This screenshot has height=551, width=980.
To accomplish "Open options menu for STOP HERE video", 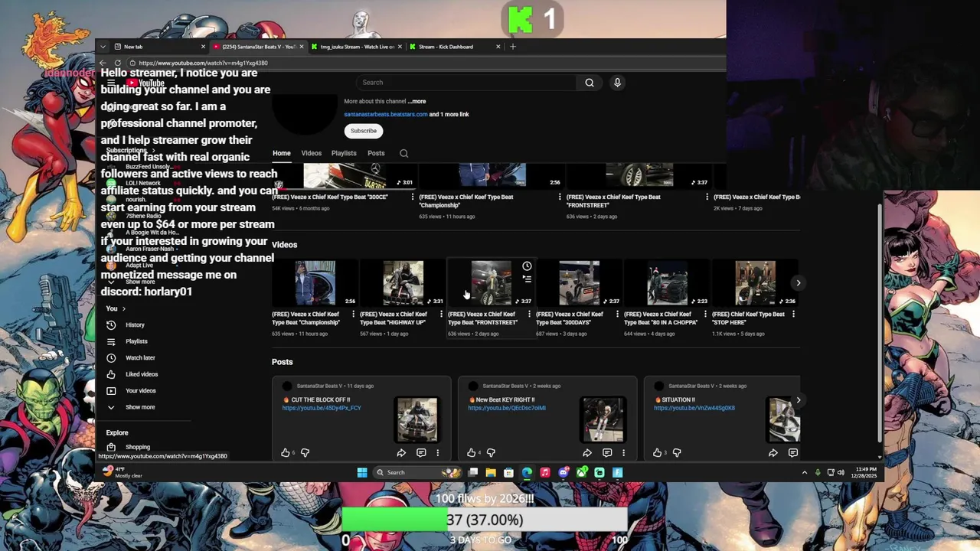I will (x=793, y=314).
